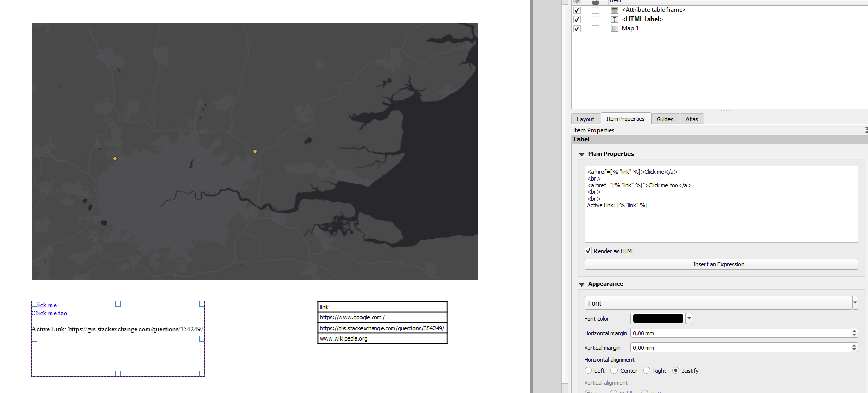Screen dimensions: 868x393
Task: Select Map 1 in items list
Action: pos(630,28)
